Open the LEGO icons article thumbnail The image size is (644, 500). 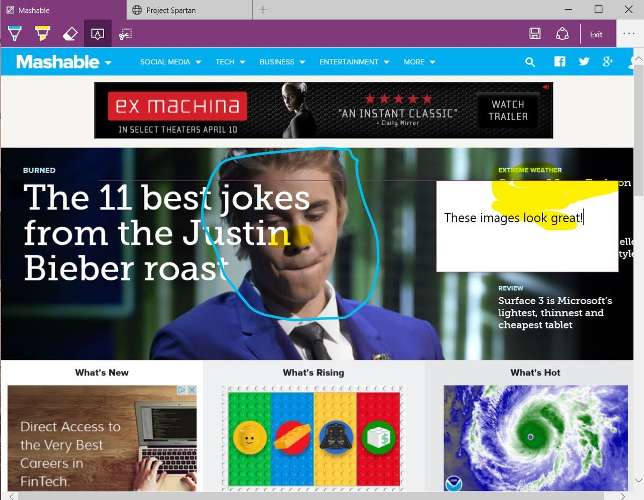[313, 438]
